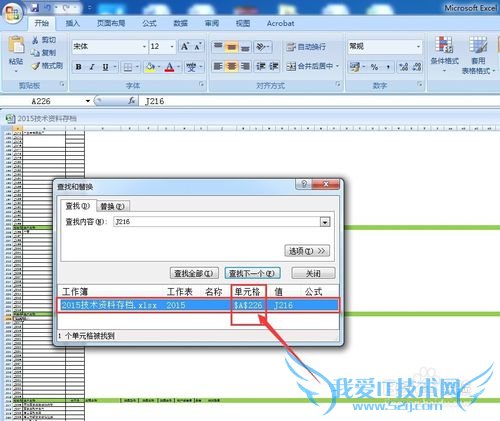This screenshot has width=500, height=421.
Task: Open Conditional Formatting (条件格式)
Action: click(x=445, y=54)
